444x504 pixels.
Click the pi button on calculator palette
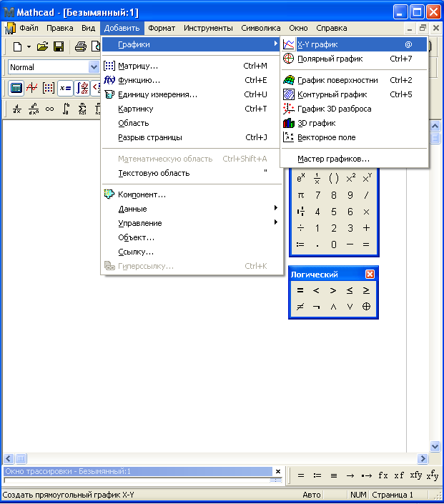[x=300, y=195]
